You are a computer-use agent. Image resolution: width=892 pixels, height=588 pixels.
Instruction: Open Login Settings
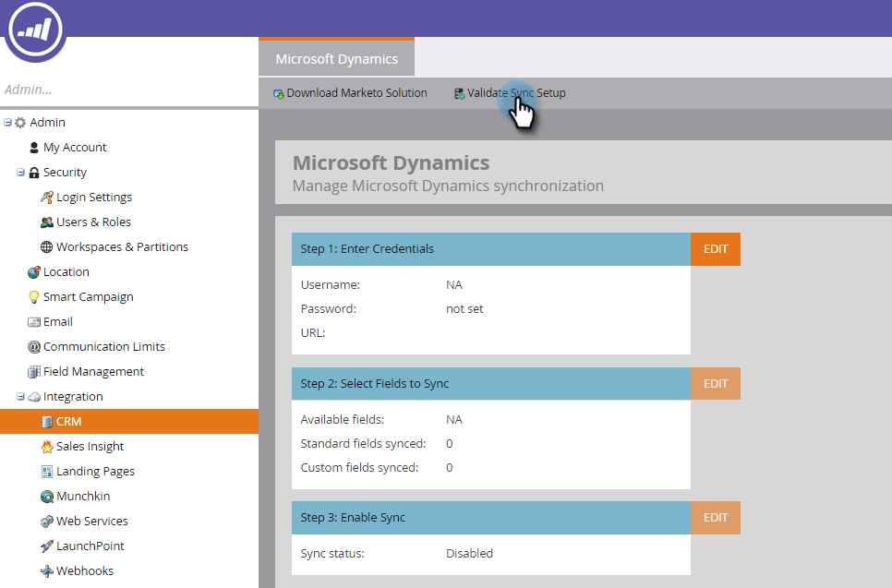click(94, 198)
